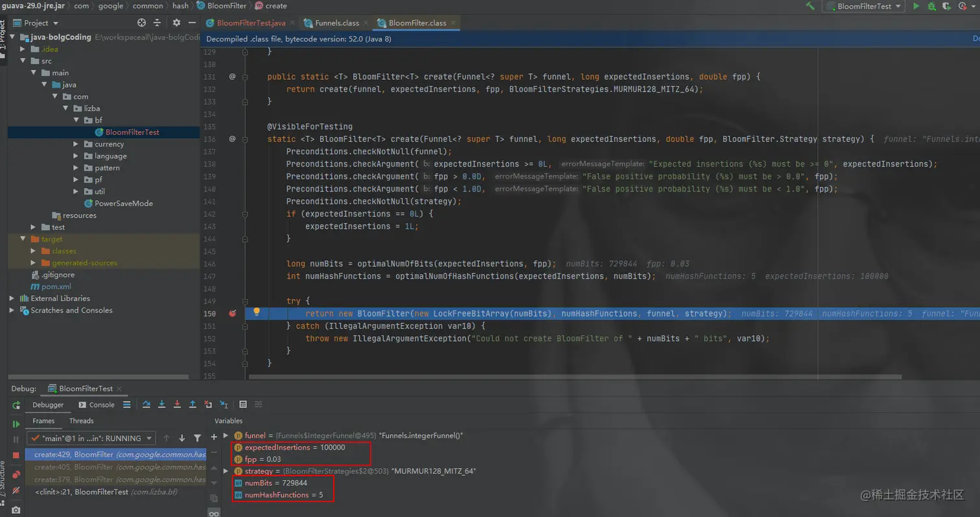Expand the language package

point(76,156)
